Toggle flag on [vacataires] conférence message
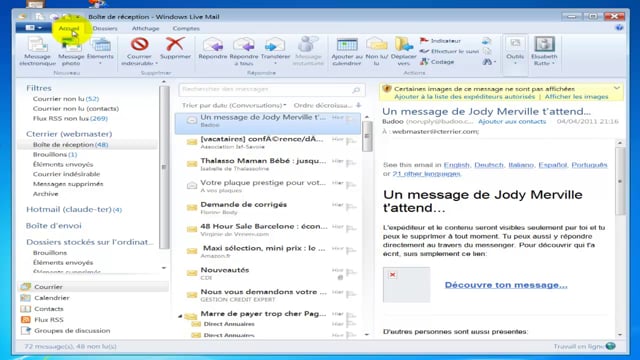This screenshot has width=640, height=360. (350, 141)
